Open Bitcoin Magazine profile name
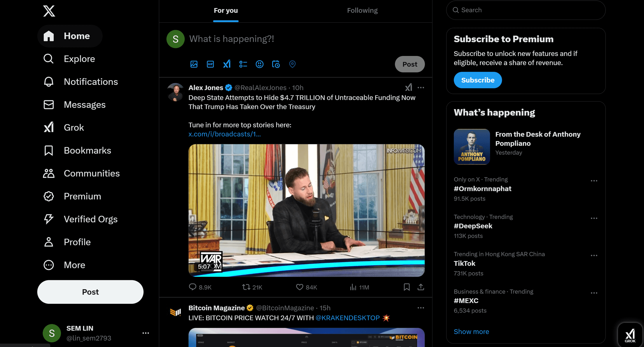Image resolution: width=644 pixels, height=347 pixels. click(217, 308)
